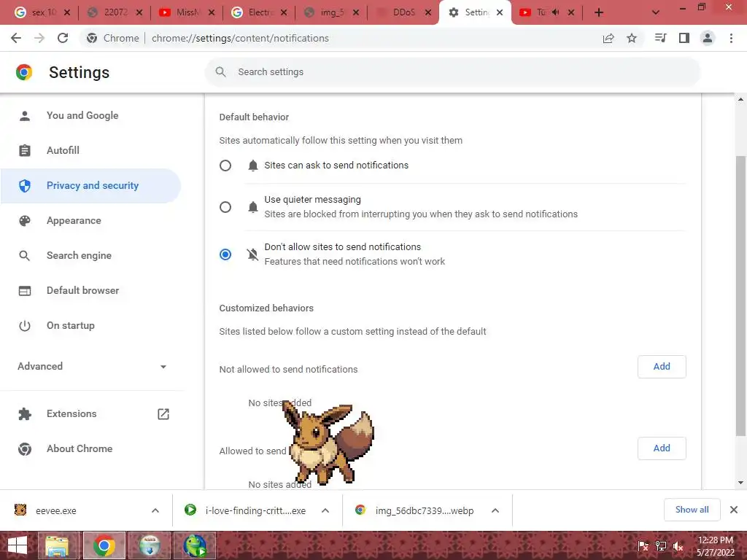Click the eevee.exe download icon
The height and width of the screenshot is (560, 747).
[x=20, y=510]
